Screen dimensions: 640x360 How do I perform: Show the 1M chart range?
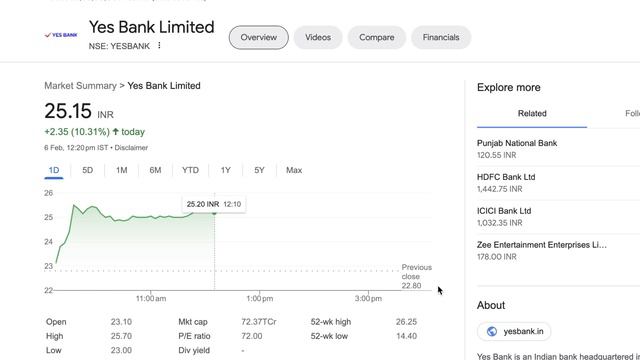[x=121, y=170]
